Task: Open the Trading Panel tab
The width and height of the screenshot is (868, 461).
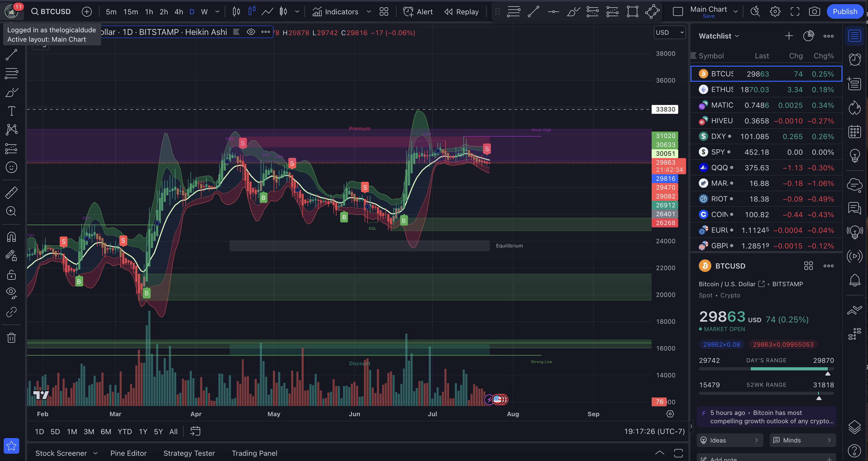Action: coord(254,453)
